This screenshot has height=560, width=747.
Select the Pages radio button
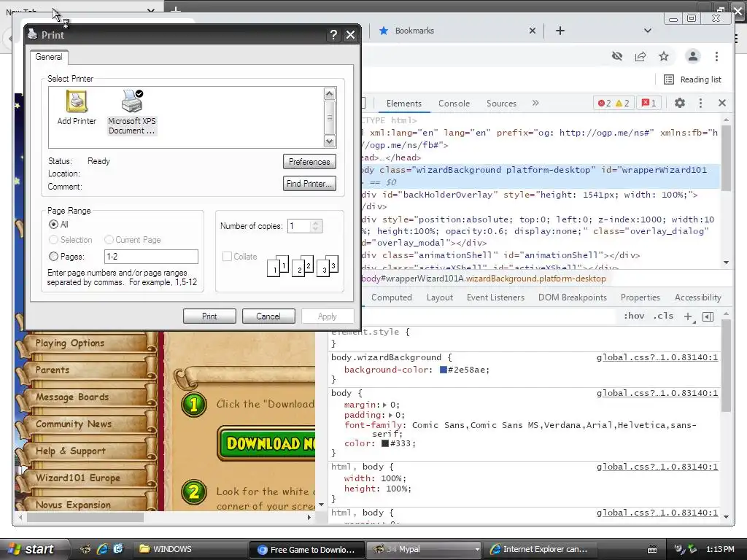53,257
